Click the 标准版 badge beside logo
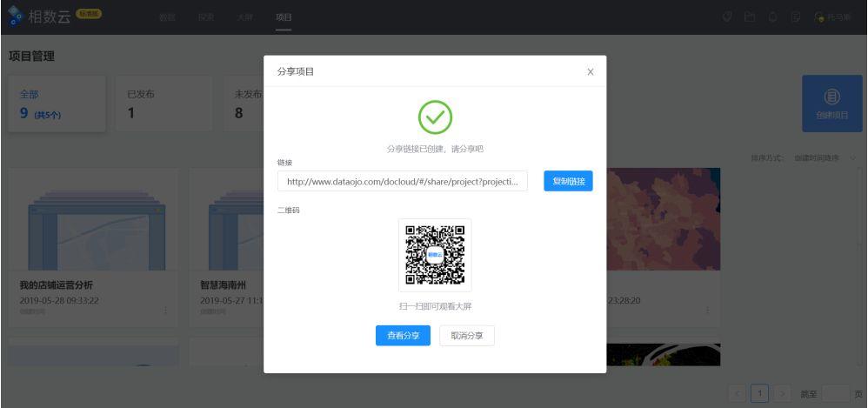Viewport: 868px width, 408px height. (x=89, y=14)
